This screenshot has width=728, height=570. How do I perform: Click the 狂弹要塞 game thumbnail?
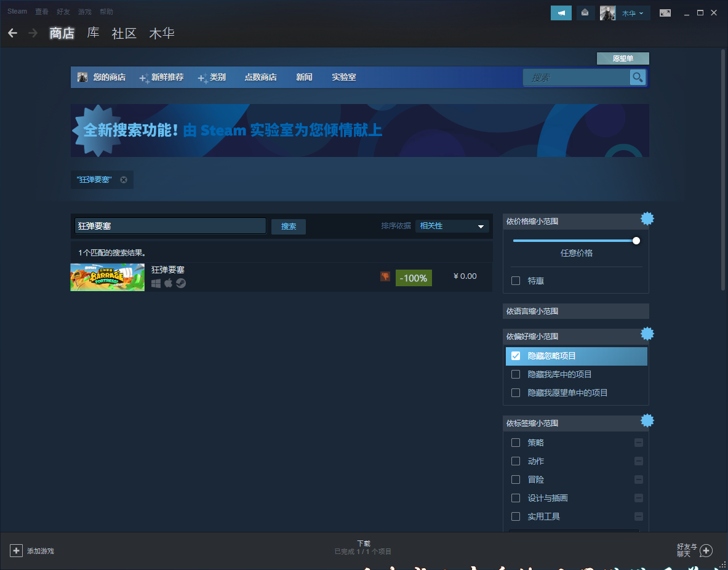click(x=107, y=278)
